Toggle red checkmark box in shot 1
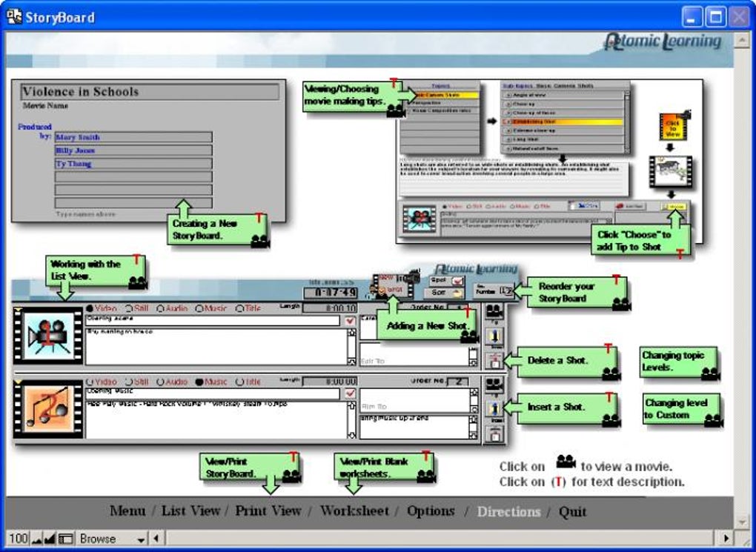Screen dimensions: 756x552 click(350, 321)
